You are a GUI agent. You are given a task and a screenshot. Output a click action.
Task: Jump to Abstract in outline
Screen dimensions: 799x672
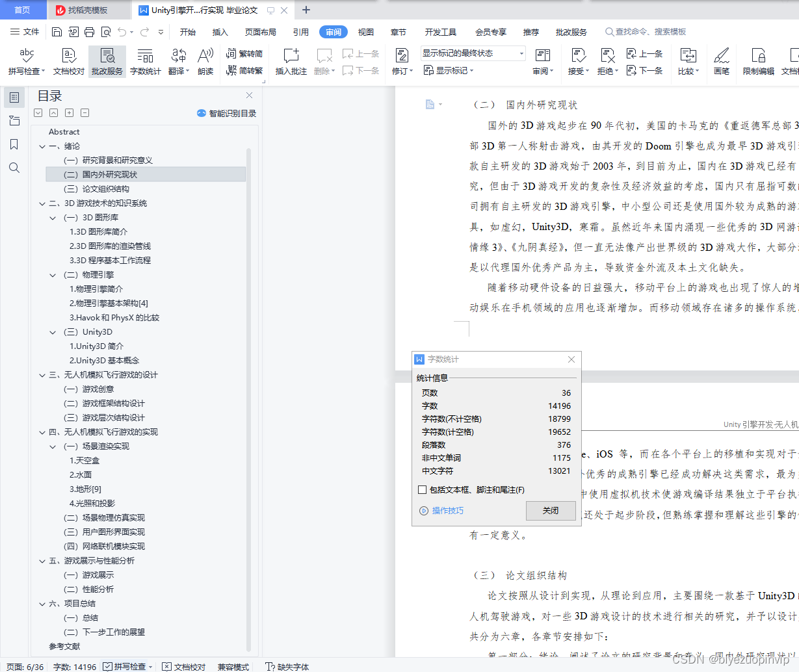coord(64,132)
